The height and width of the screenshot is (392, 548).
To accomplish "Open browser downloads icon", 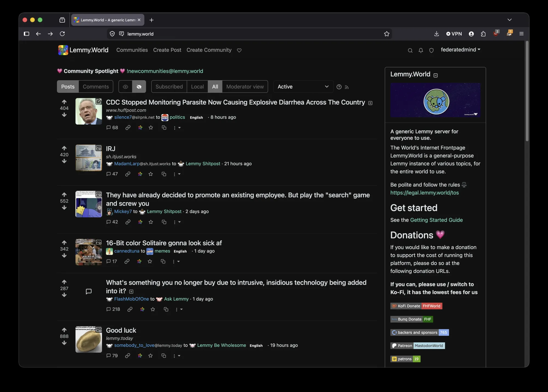I will click(x=436, y=34).
